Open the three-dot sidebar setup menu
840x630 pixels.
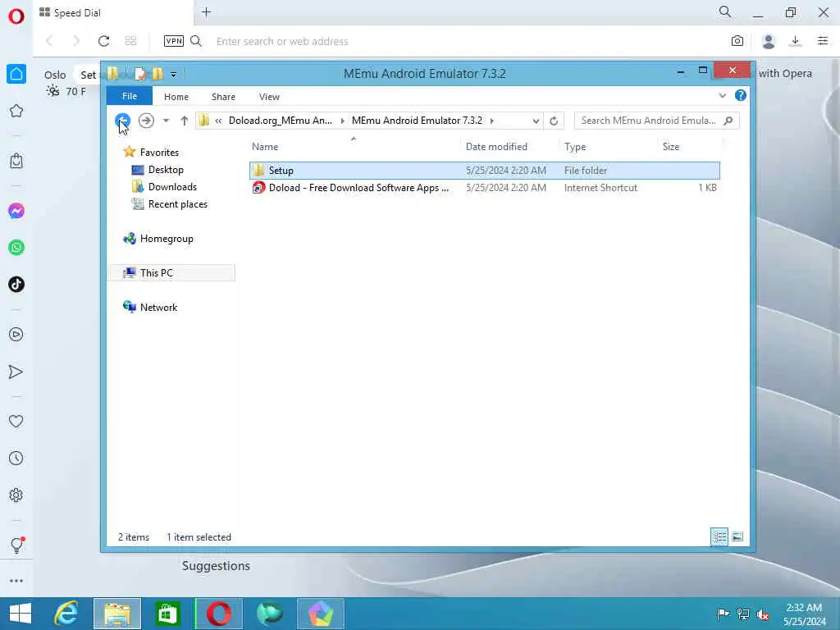tap(16, 581)
